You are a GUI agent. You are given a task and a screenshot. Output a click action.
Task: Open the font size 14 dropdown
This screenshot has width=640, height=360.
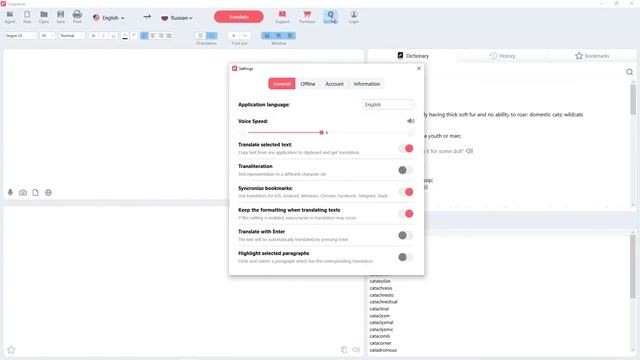[x=47, y=36]
